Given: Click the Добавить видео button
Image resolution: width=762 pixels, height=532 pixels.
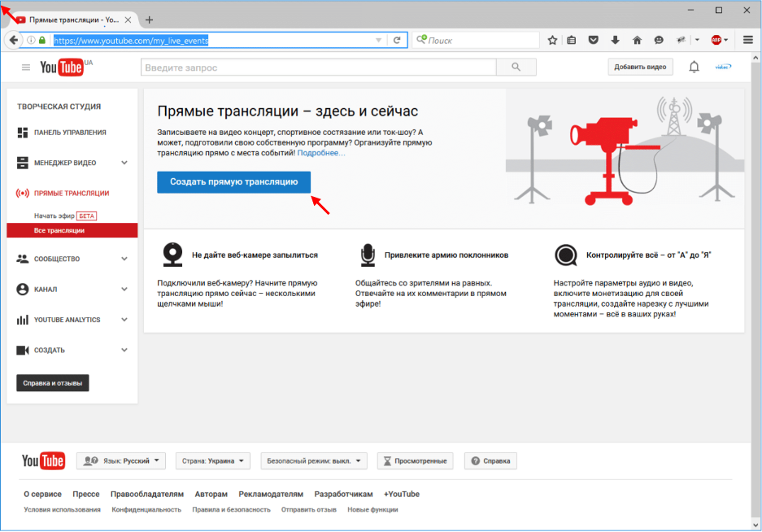Looking at the screenshot, I should click(x=640, y=67).
